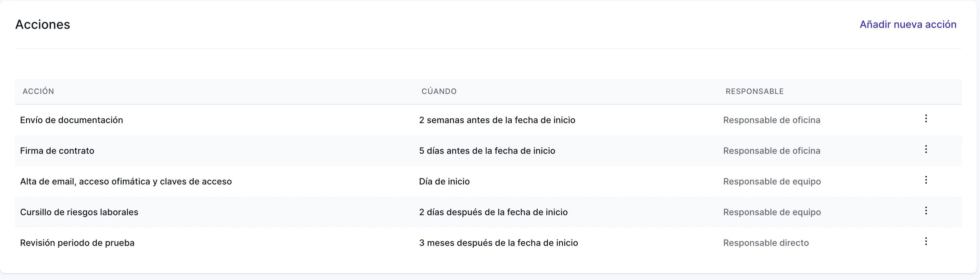Screen dimensions: 980x280
Task: Click Responsable directo in the last row
Action: (766, 243)
